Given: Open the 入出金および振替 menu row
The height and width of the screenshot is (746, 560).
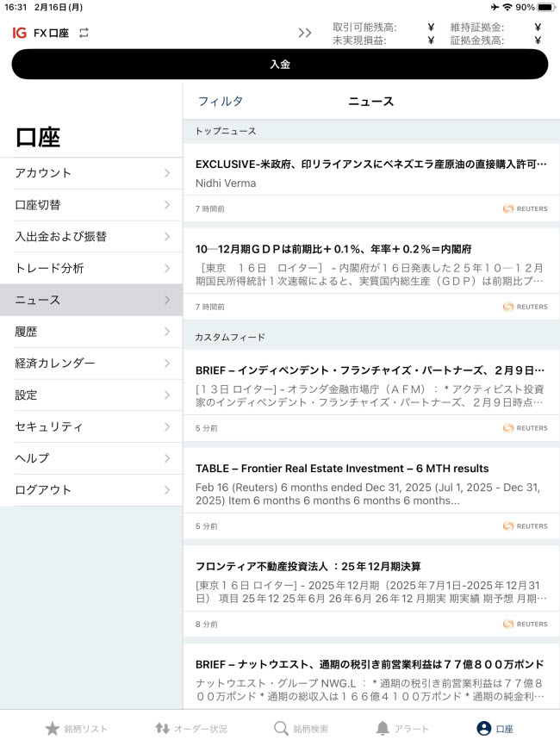Looking at the screenshot, I should click(x=91, y=236).
